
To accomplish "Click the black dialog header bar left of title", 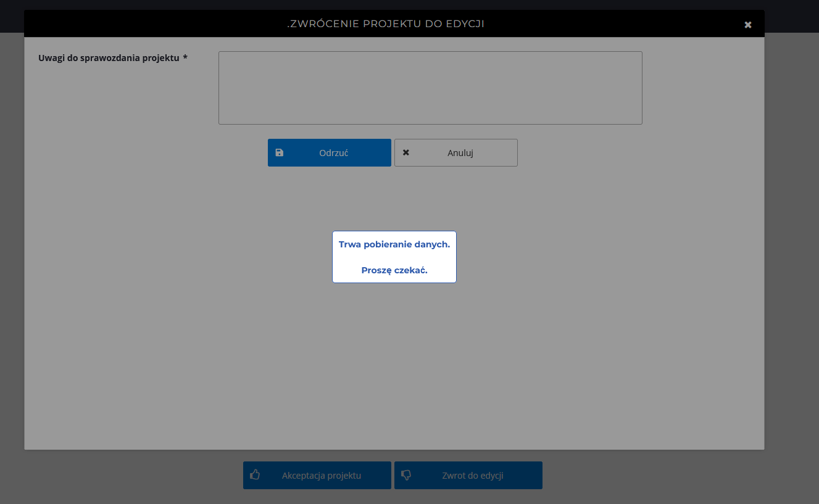I will tap(154, 24).
